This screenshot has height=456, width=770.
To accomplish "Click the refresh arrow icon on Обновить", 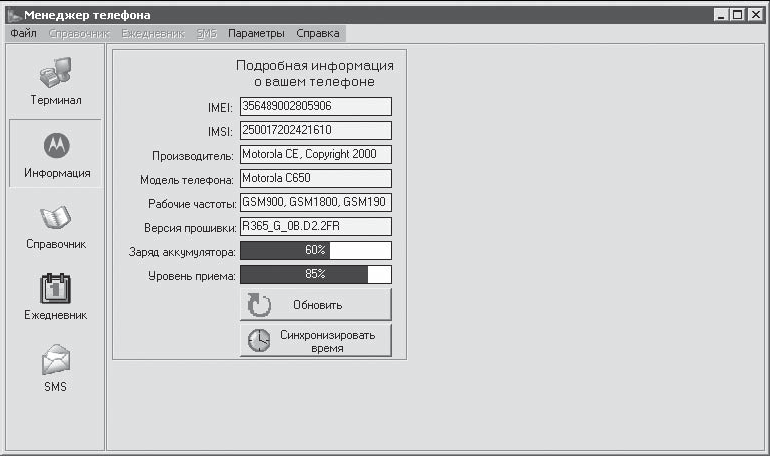I will point(259,305).
